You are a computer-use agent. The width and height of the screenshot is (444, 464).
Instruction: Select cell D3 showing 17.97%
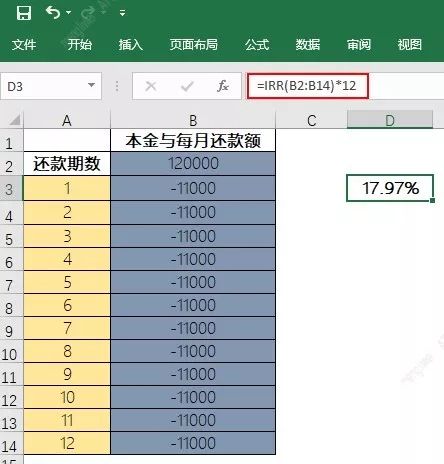click(390, 188)
